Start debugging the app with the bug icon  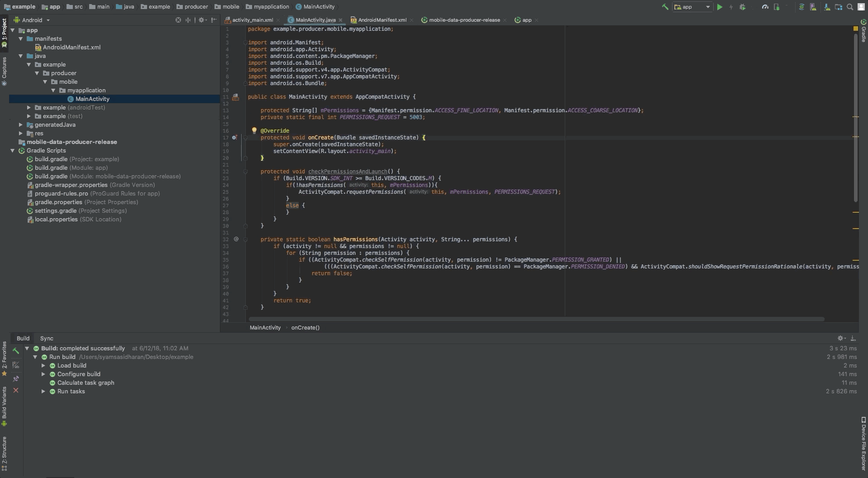pos(742,7)
